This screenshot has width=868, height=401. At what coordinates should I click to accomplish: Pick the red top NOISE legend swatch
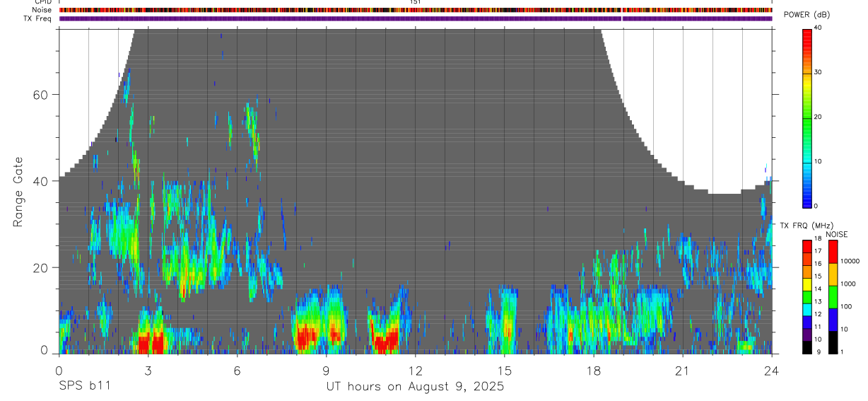[x=833, y=252]
